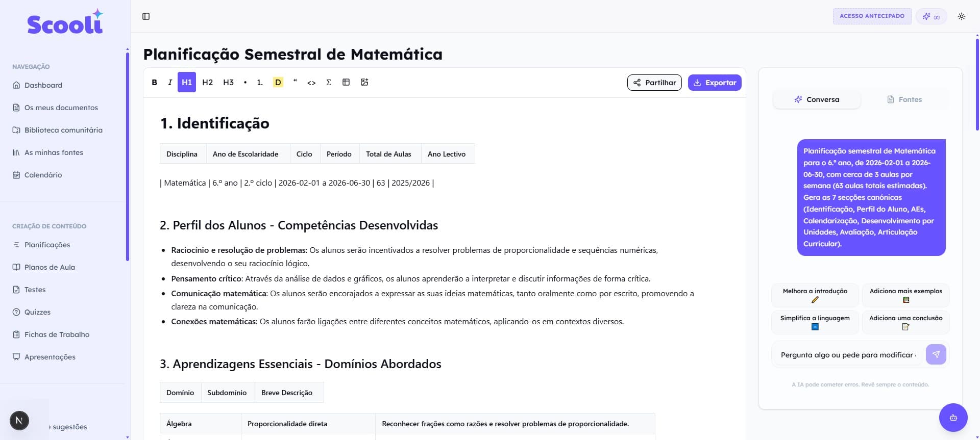980x440 pixels.
Task: Click the Proporcionalidade direta table cell
Action: click(x=308, y=424)
